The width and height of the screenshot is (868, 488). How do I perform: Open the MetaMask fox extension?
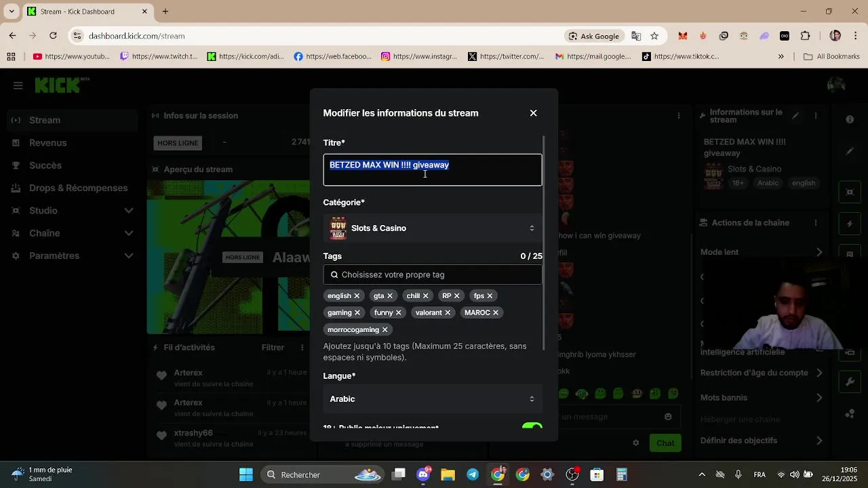click(684, 36)
